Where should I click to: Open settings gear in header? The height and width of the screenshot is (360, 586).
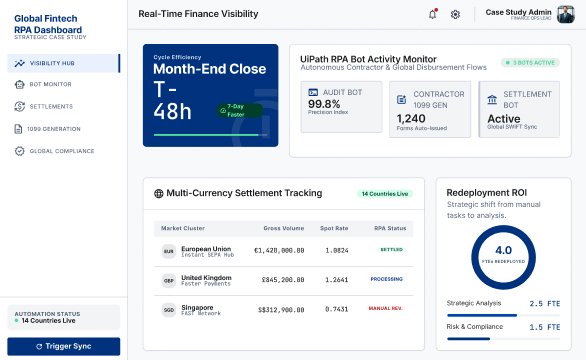(x=455, y=14)
